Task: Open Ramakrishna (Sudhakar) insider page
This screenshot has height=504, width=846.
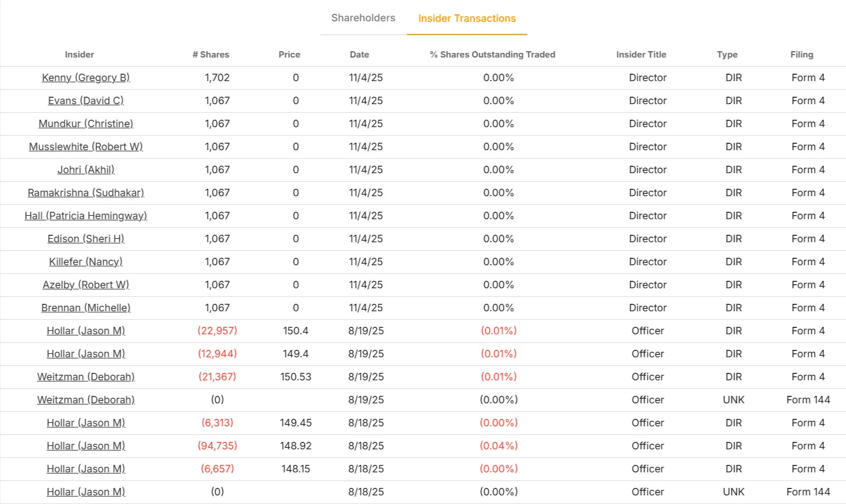Action: (86, 193)
